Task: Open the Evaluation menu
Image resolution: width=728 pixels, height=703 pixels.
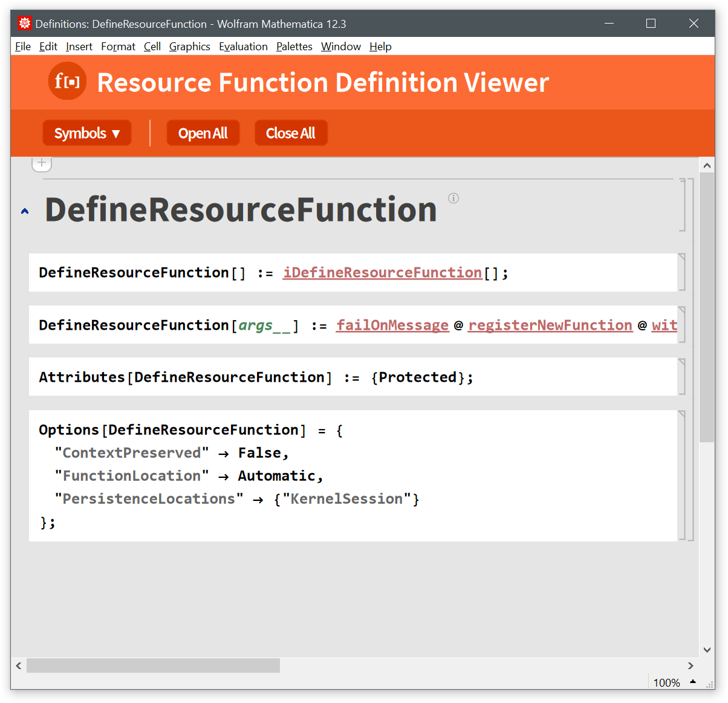Action: pyautogui.click(x=243, y=47)
